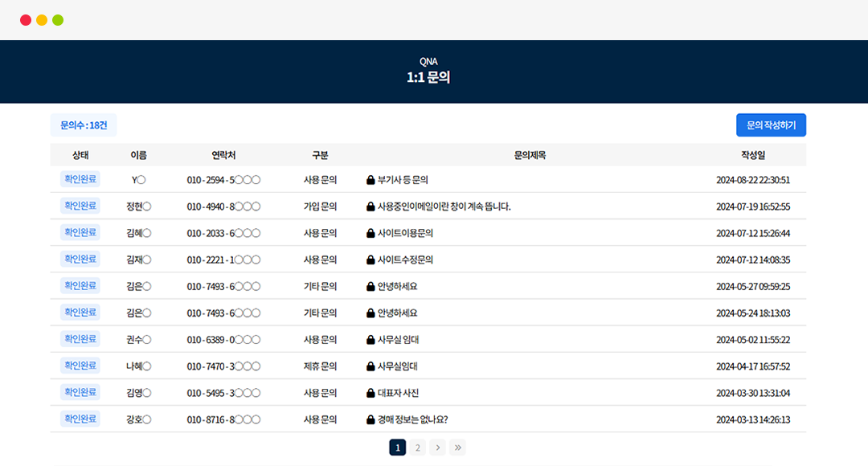Open the 경매 정보는 없나요? inquiry
The width and height of the screenshot is (868, 466).
coord(412,419)
